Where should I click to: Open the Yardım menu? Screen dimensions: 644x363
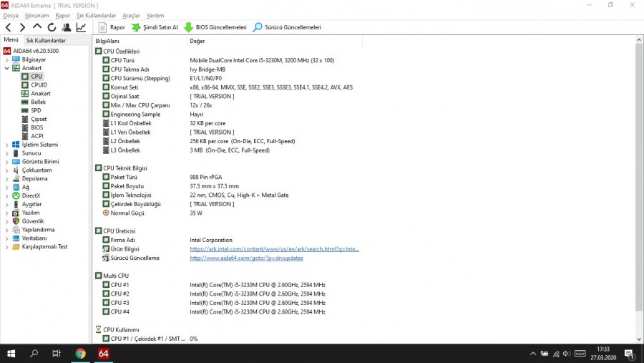[155, 16]
